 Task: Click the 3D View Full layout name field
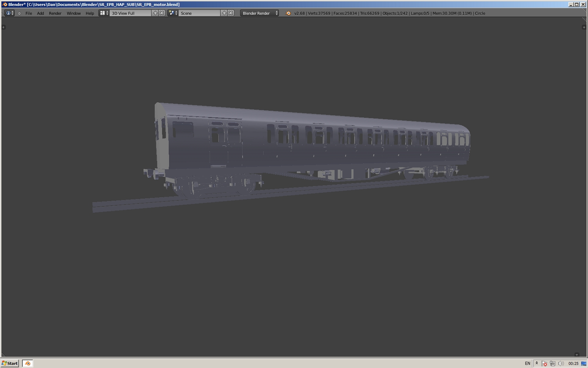click(x=130, y=13)
